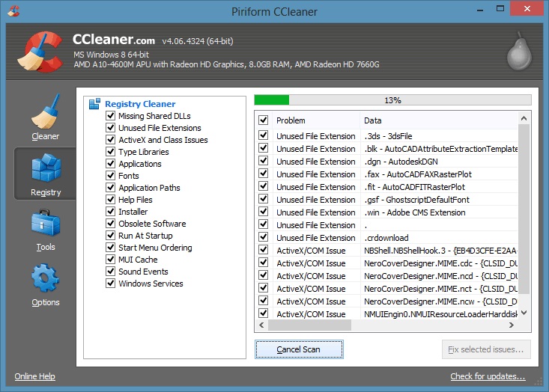Disable the Obsolete Software checkbox

[111, 223]
